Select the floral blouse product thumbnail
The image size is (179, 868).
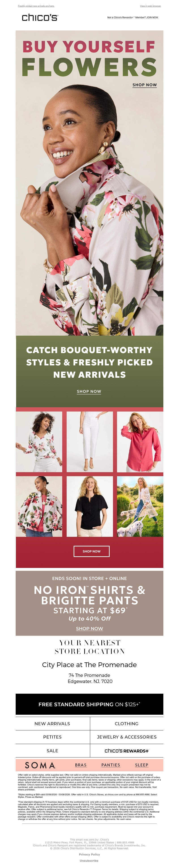pyautogui.click(x=39, y=442)
